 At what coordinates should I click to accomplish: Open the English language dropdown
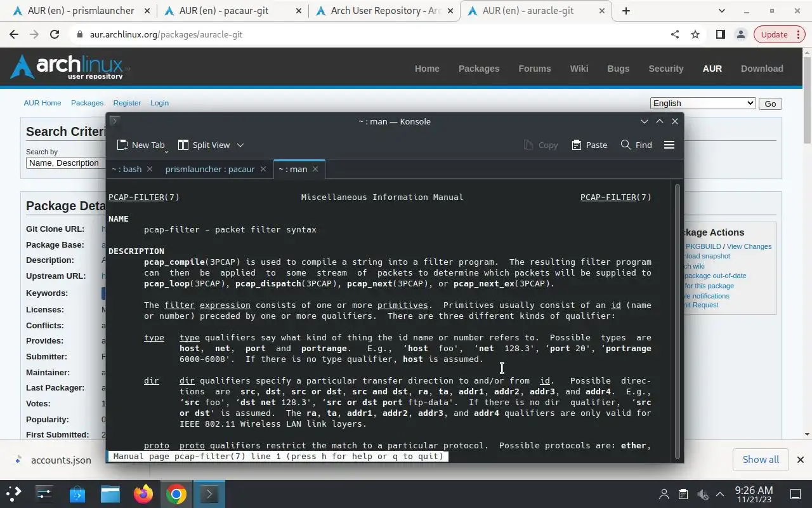pos(703,104)
